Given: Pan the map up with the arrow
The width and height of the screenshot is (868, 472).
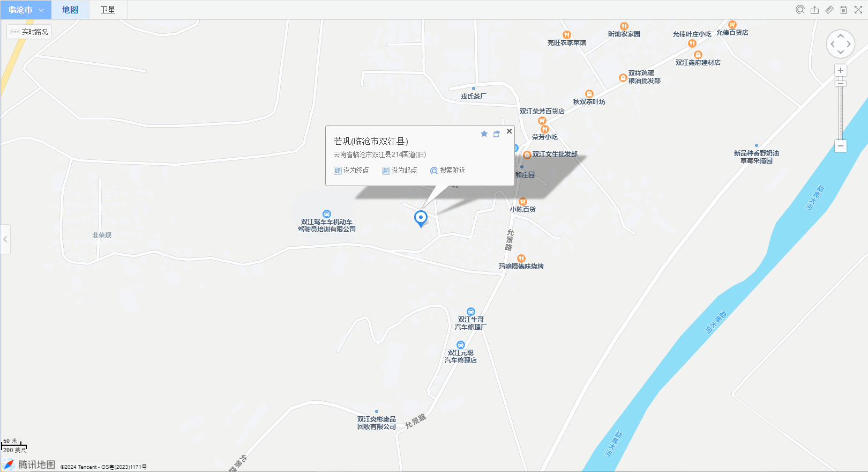Looking at the screenshot, I should (841, 35).
